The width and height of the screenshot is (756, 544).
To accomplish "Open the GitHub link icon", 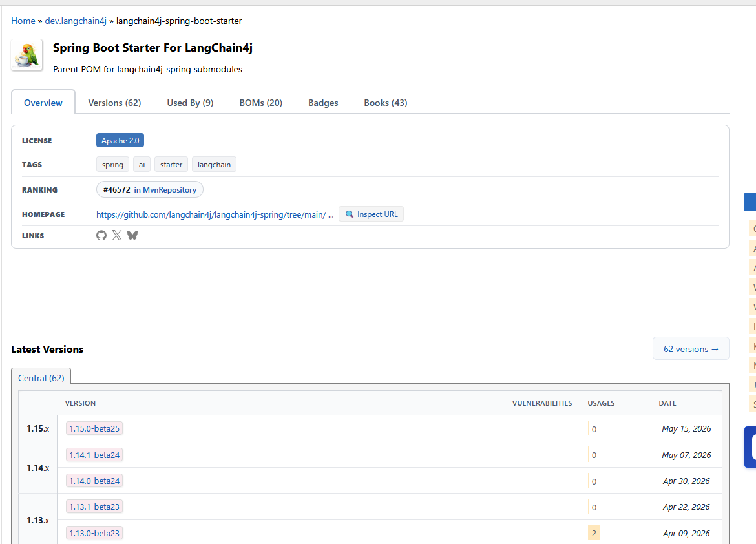I will tap(101, 235).
